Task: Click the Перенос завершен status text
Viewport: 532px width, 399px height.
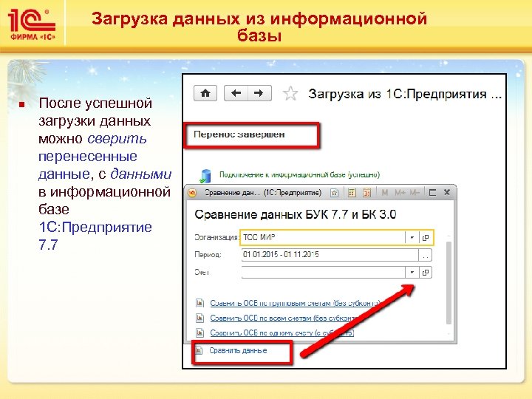Action: coord(239,134)
